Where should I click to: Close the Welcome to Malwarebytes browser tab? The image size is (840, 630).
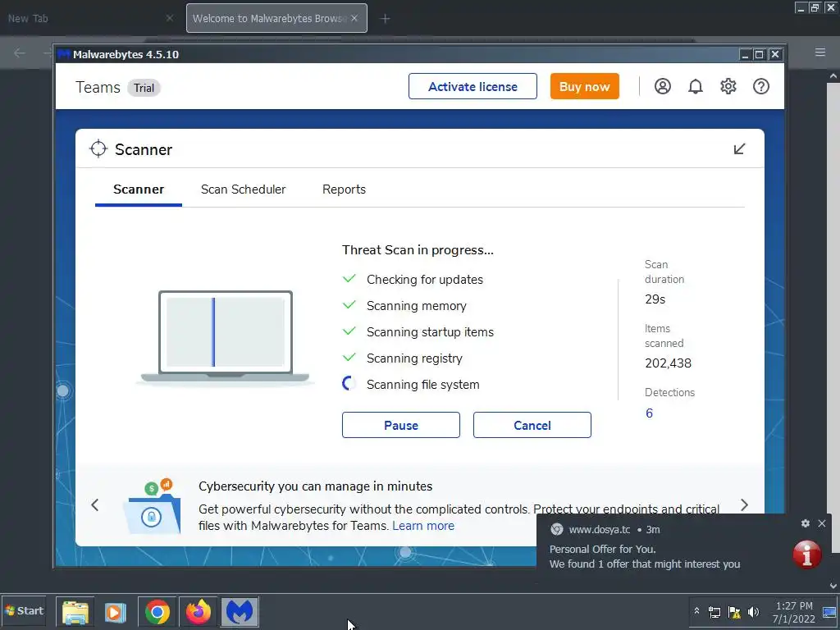point(354,18)
